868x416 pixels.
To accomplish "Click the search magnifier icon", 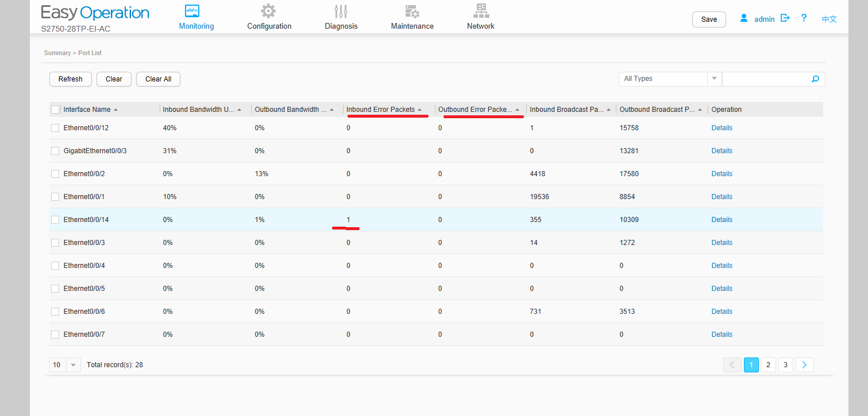I will pos(815,79).
